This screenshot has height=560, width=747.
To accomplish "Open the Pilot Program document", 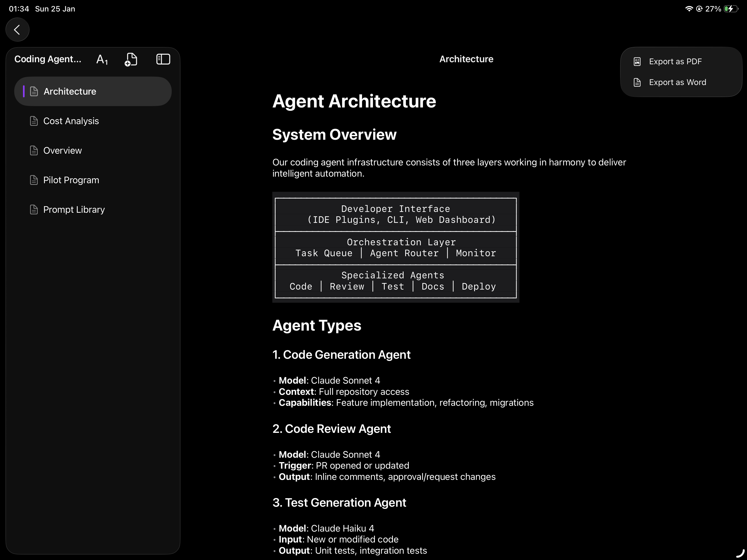I will pyautogui.click(x=71, y=180).
